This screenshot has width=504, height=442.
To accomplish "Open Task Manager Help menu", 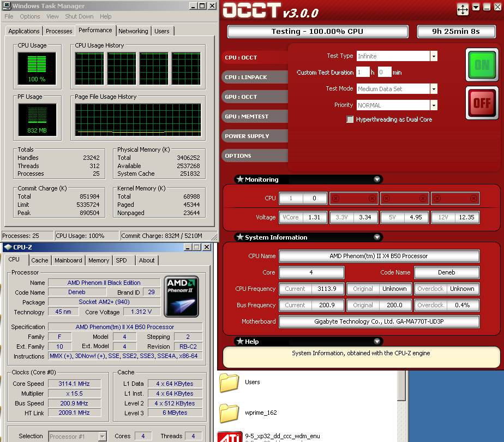I will click(105, 16).
